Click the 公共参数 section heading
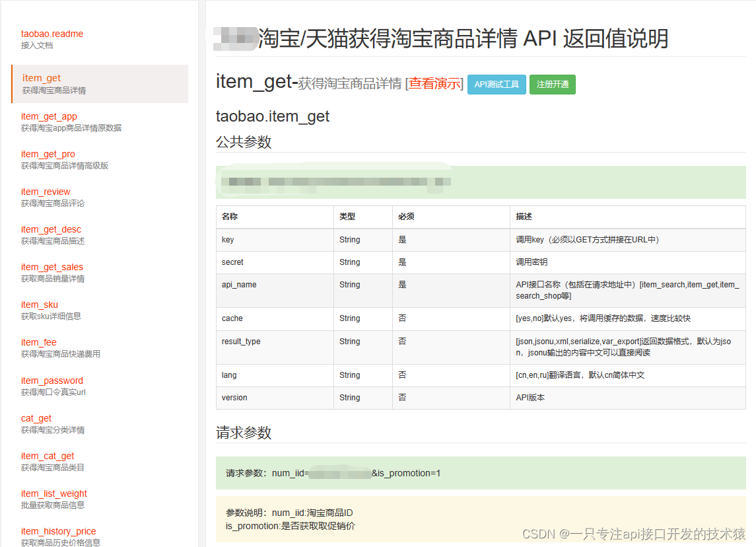The height and width of the screenshot is (547, 756). point(244,142)
